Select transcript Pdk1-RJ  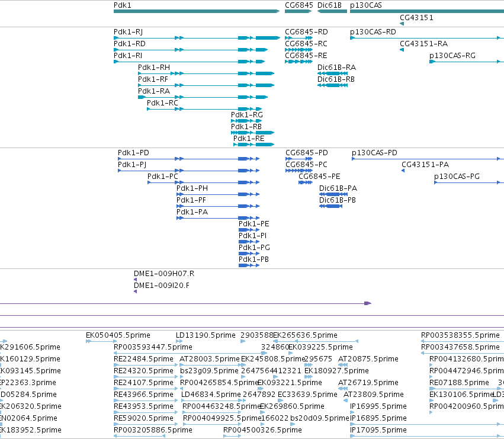197,38
